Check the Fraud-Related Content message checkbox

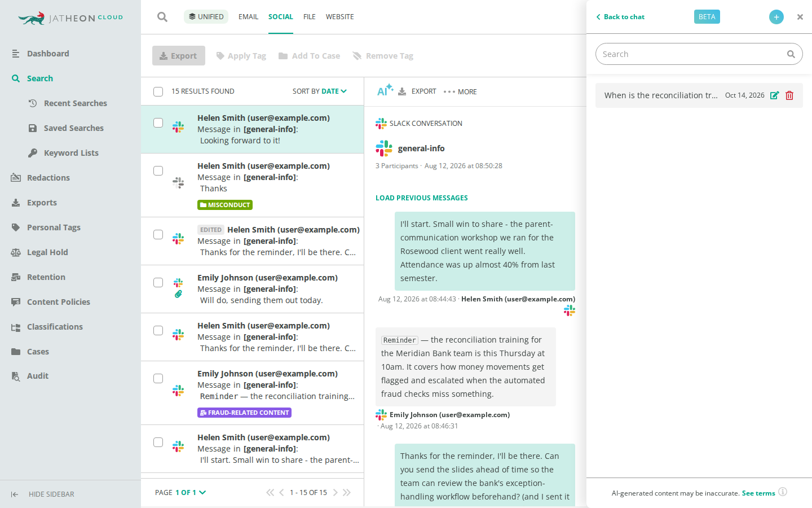pyautogui.click(x=158, y=379)
